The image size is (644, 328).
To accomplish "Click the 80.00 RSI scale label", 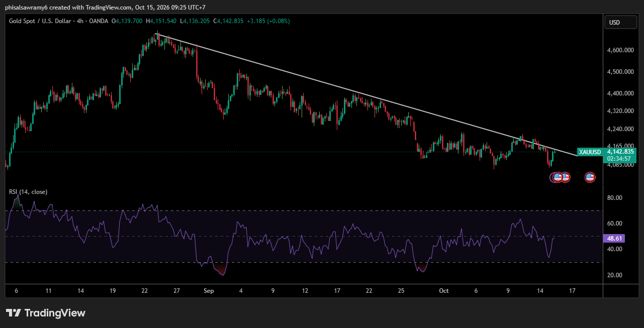I will click(614, 198).
